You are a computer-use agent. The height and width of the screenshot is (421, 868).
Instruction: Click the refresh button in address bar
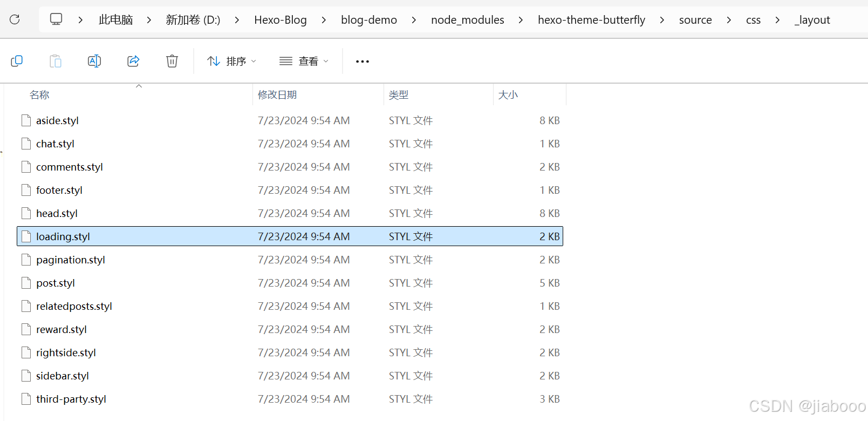tap(15, 19)
